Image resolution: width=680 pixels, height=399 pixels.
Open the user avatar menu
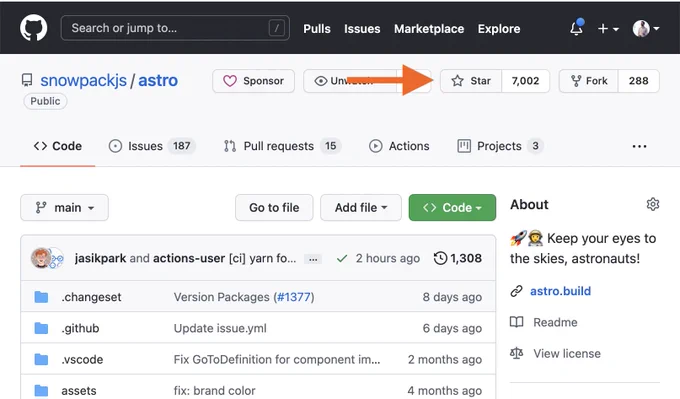pyautogui.click(x=646, y=29)
